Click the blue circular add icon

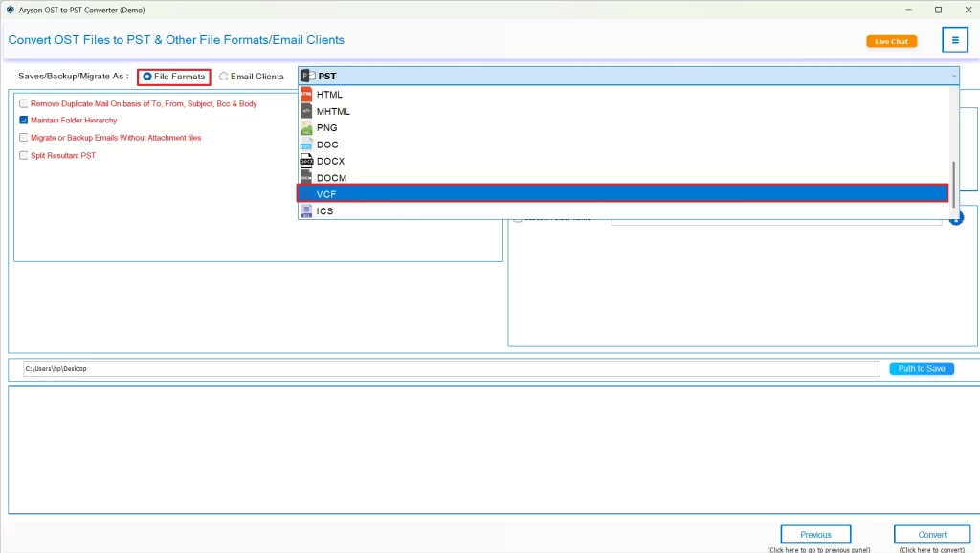(956, 217)
